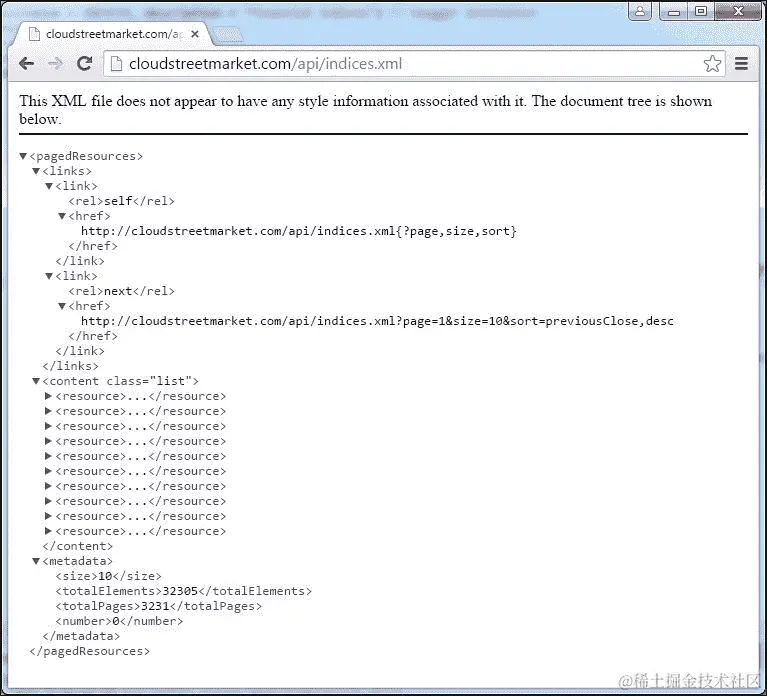Screen dimensions: 767x696
Task: Expand the second resource node
Action: point(48,411)
